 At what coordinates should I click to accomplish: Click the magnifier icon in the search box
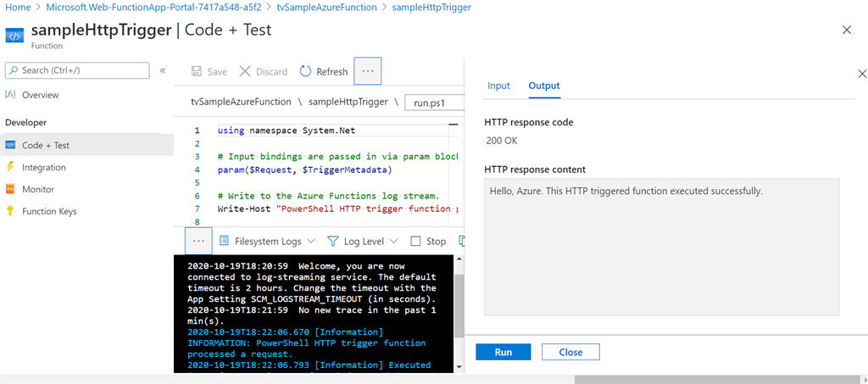point(14,71)
